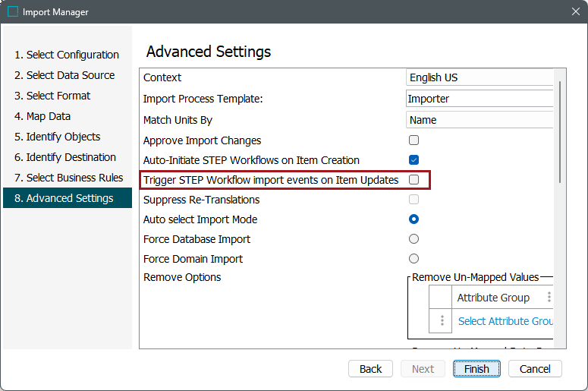The height and width of the screenshot is (391, 588).
Task: Uncheck Auto-Initiate STEP Workflows on Item Creation
Action: click(x=414, y=160)
